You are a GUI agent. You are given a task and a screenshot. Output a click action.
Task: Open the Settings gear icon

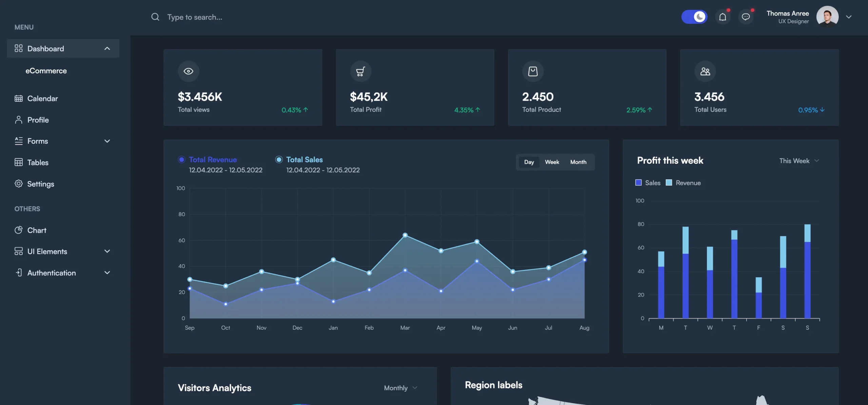pyautogui.click(x=19, y=184)
